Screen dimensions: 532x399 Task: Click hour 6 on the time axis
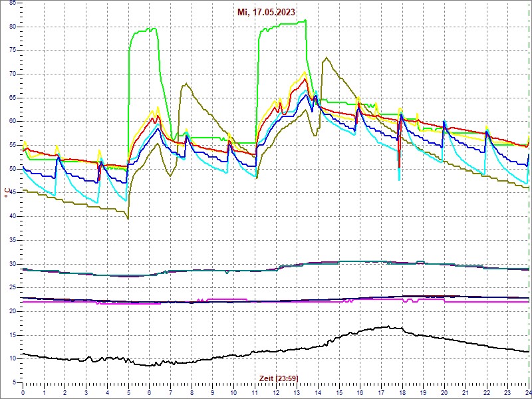pyautogui.click(x=149, y=392)
